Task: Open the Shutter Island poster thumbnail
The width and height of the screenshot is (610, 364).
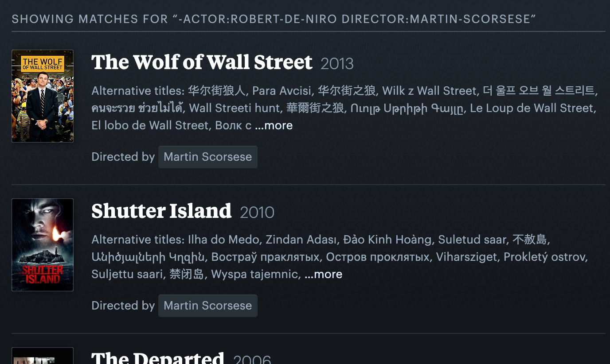Action: (x=43, y=245)
